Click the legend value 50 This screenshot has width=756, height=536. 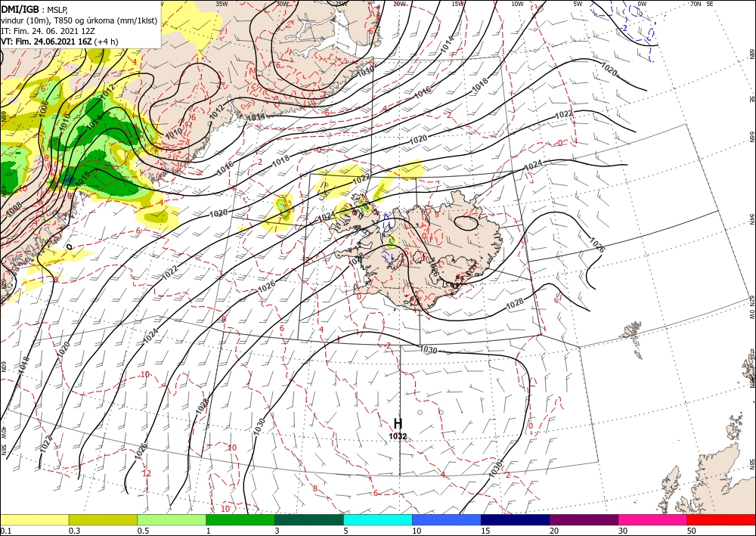click(x=692, y=531)
